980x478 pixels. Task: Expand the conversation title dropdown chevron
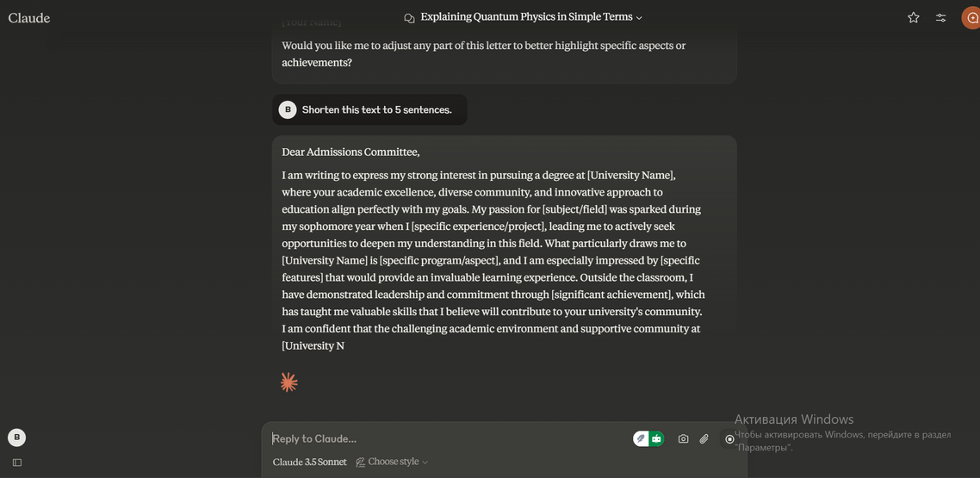point(639,17)
